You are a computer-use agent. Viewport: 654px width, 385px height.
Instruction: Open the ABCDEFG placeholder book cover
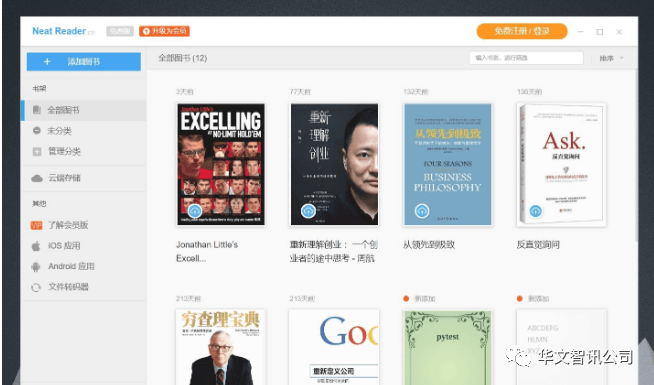click(x=561, y=347)
